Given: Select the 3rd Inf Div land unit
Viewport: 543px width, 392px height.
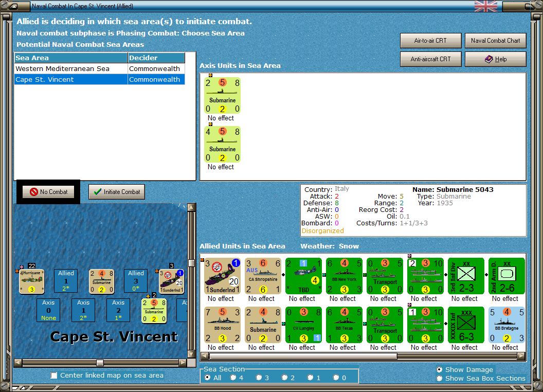Looking at the screenshot, I should click(x=466, y=276).
